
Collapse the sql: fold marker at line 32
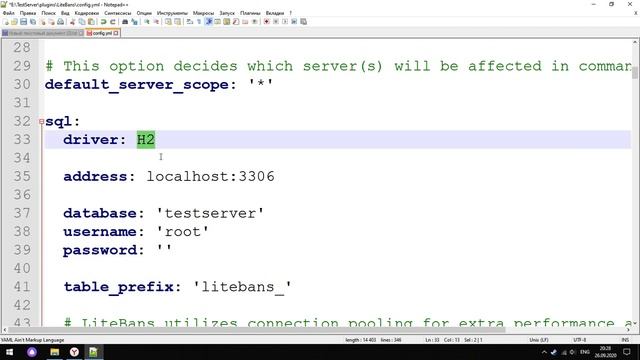(41, 121)
